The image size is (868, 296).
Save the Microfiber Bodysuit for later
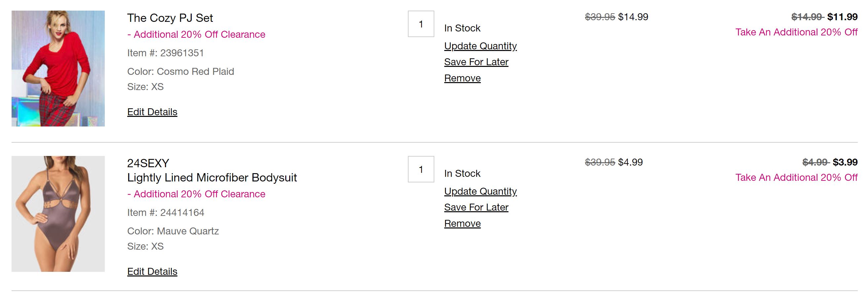point(476,207)
